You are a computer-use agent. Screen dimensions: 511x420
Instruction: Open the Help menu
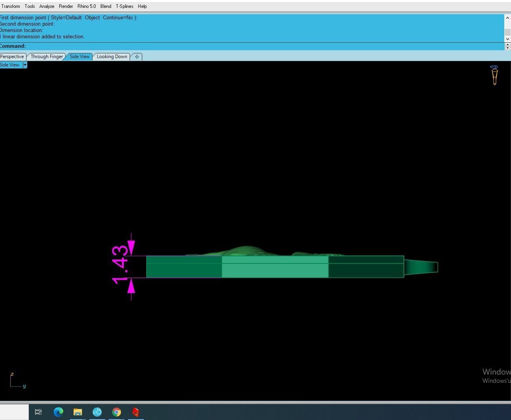(142, 6)
